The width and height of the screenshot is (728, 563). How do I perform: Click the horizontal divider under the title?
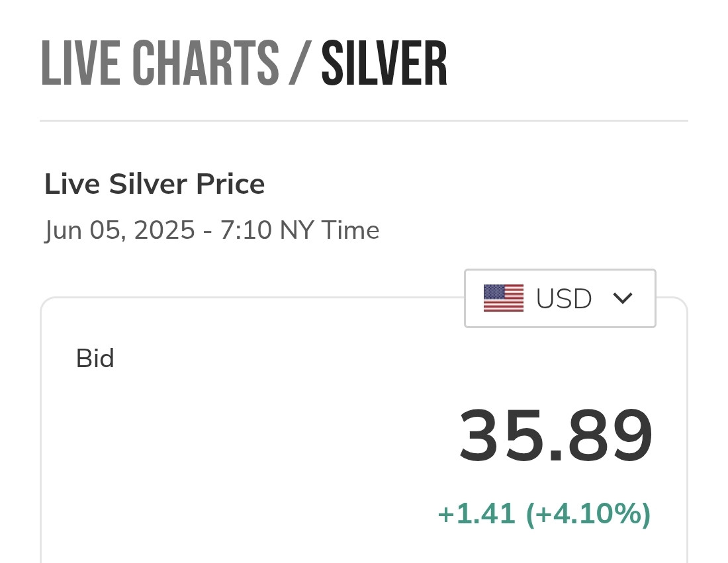point(363,120)
